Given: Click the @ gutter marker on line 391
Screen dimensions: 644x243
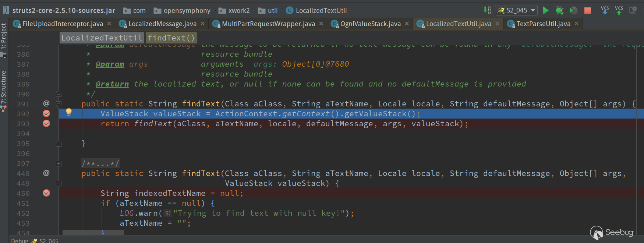Looking at the screenshot, I should click(x=46, y=103).
